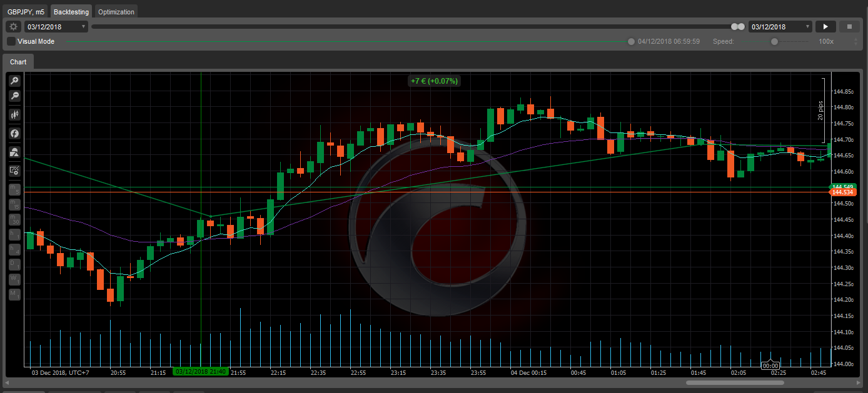The height and width of the screenshot is (393, 868).
Task: Open the Optimization tab
Action: tap(116, 11)
